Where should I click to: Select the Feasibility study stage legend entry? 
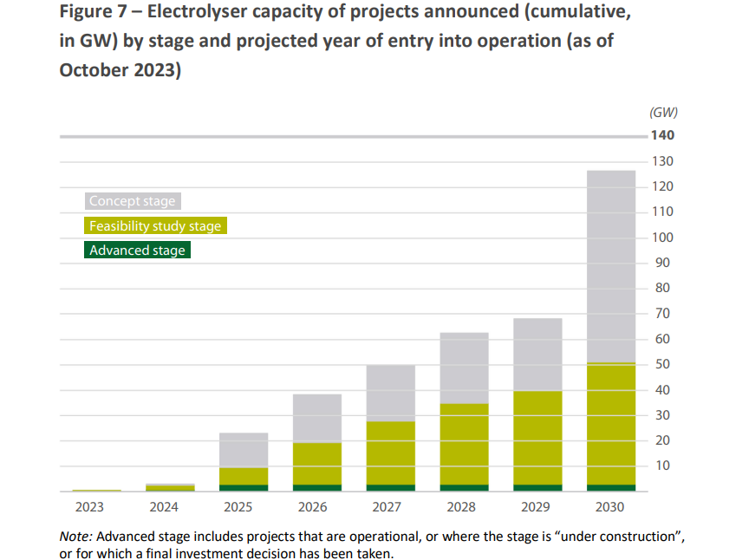pyautogui.click(x=156, y=226)
